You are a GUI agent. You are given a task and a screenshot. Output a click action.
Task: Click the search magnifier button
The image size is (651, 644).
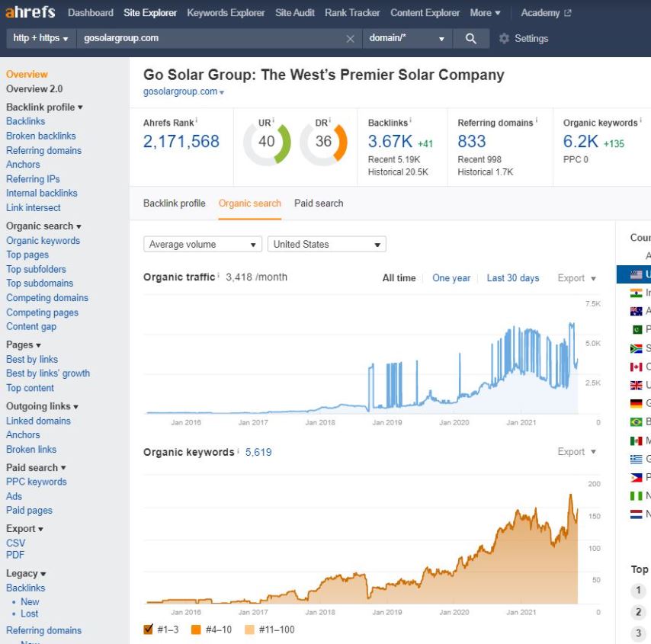(x=471, y=38)
